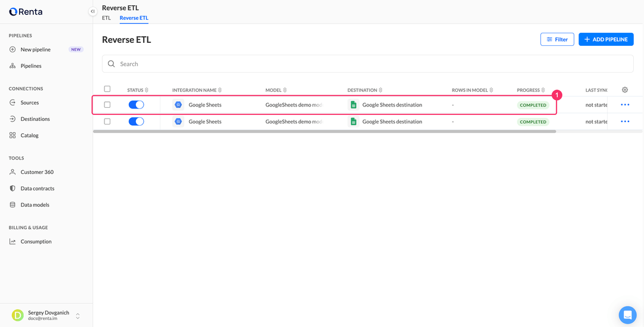Image resolution: width=644 pixels, height=327 pixels.
Task: Toggle first pipeline status switch
Action: pos(137,105)
